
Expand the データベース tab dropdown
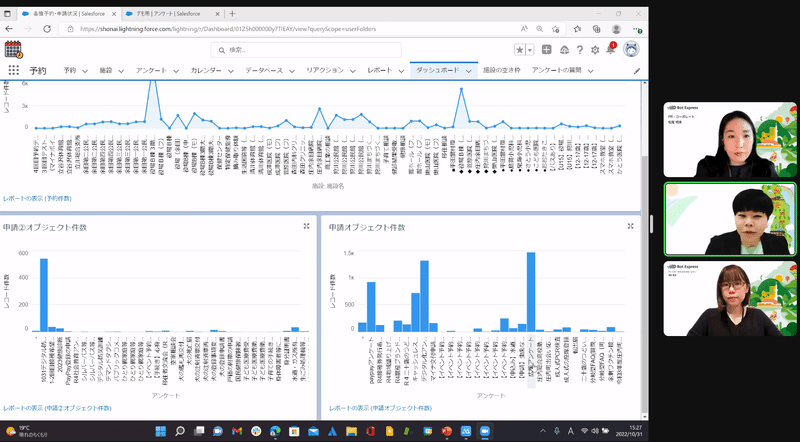292,71
